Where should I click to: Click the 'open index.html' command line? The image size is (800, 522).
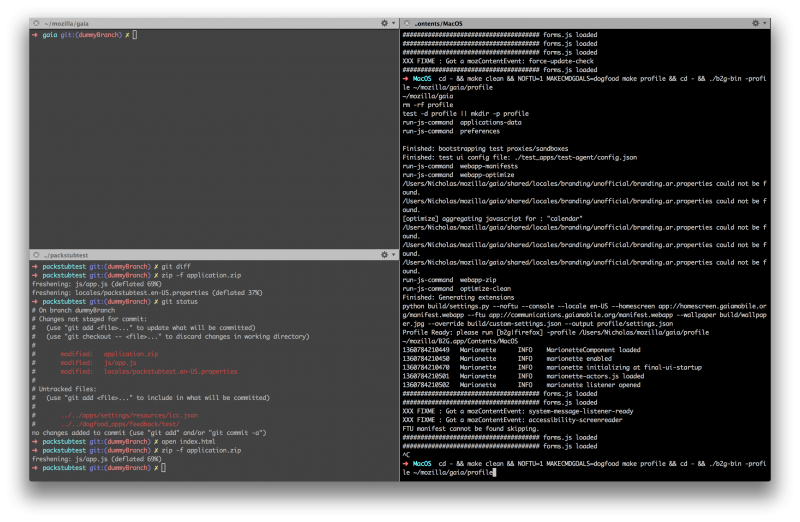[x=123, y=441]
